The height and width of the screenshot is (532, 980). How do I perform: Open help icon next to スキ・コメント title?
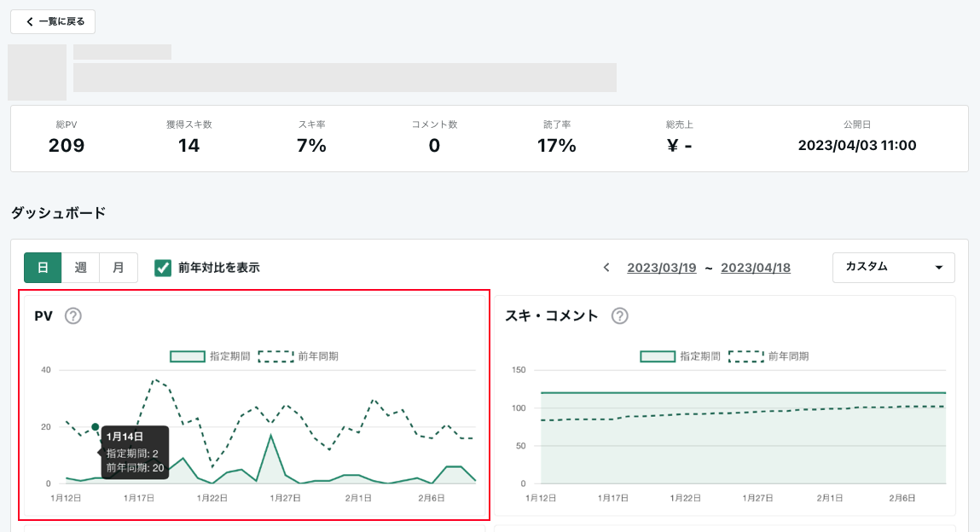pyautogui.click(x=619, y=316)
